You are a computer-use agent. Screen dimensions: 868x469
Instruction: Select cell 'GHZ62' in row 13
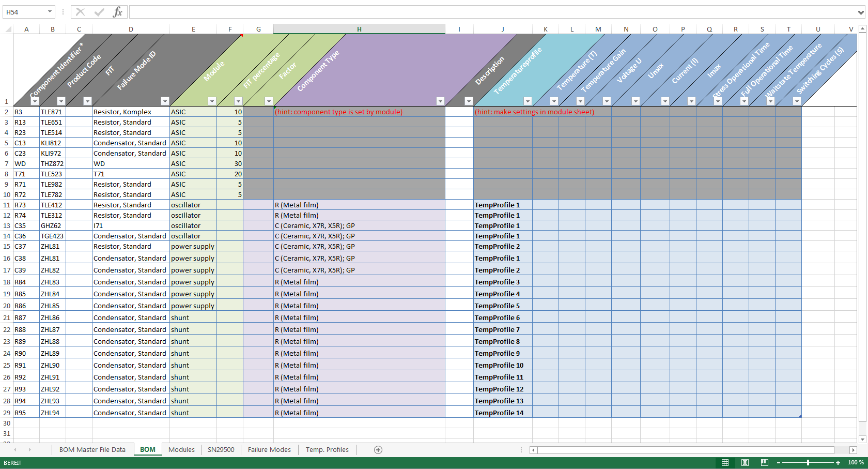53,225
